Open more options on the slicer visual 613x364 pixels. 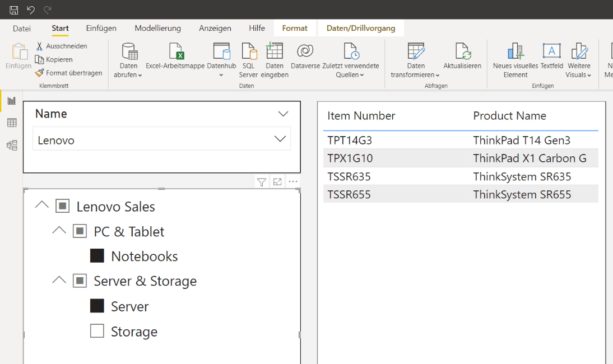pyautogui.click(x=293, y=181)
